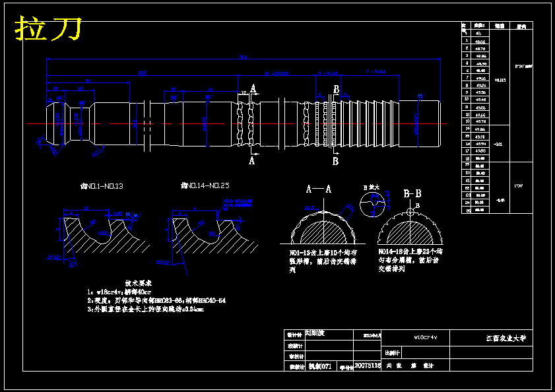Image resolution: width=555 pixels, height=392 pixels.
Task: Select the 齿NO.1-NO.13 profile label
Action: (x=102, y=186)
